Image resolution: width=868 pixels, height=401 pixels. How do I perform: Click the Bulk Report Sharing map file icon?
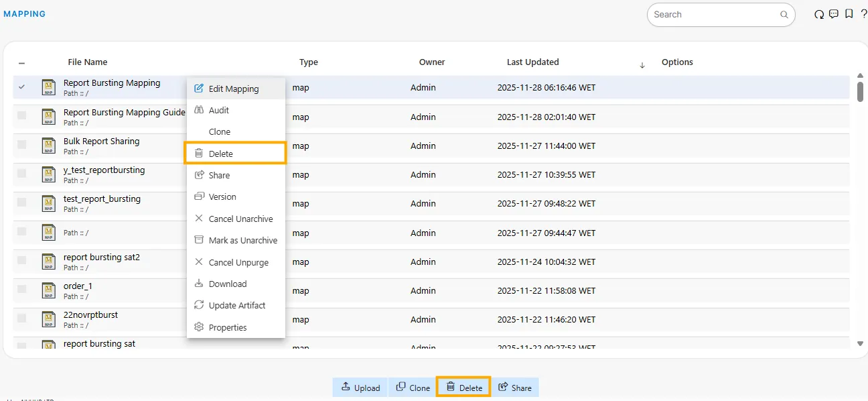(x=48, y=146)
